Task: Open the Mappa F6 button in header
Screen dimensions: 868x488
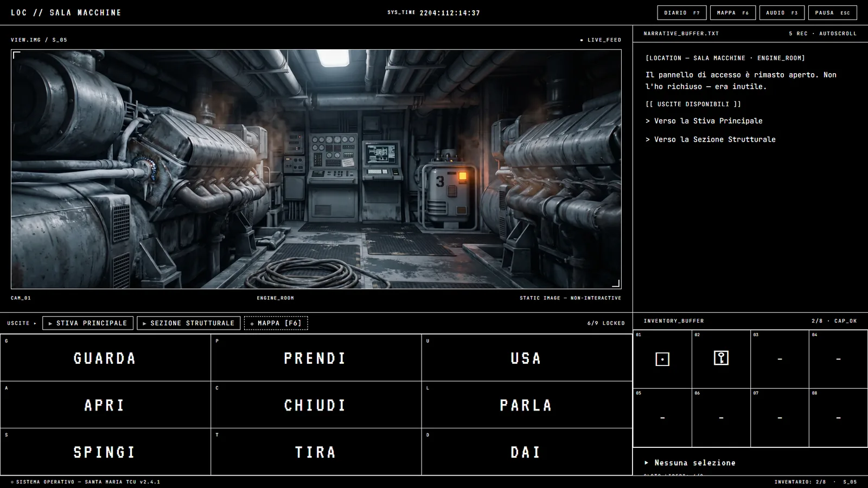Action: [733, 12]
